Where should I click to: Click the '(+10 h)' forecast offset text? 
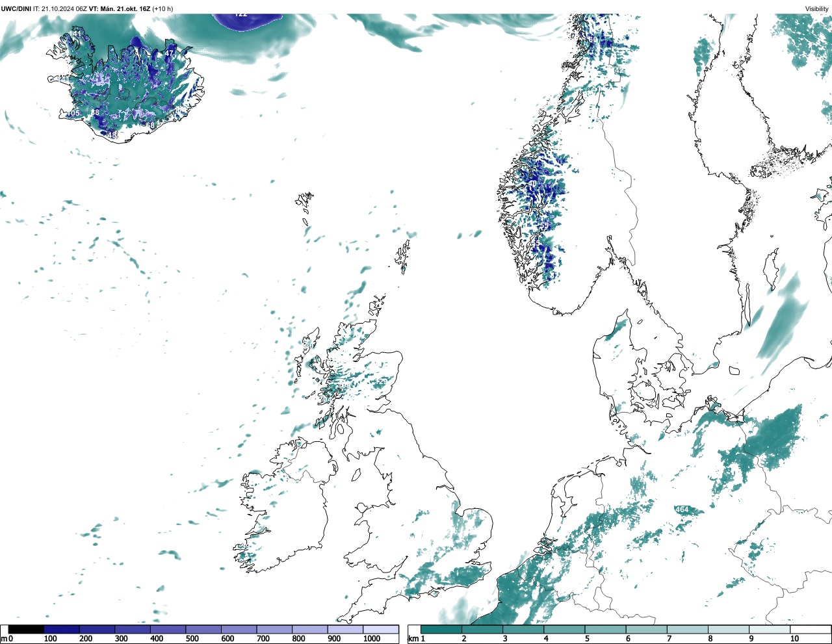coord(162,9)
